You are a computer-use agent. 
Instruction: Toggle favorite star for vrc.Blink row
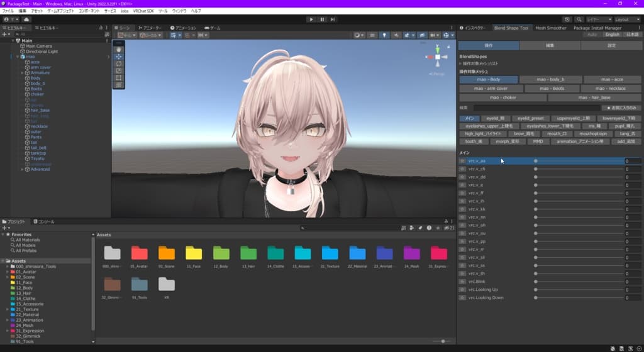[x=462, y=282]
